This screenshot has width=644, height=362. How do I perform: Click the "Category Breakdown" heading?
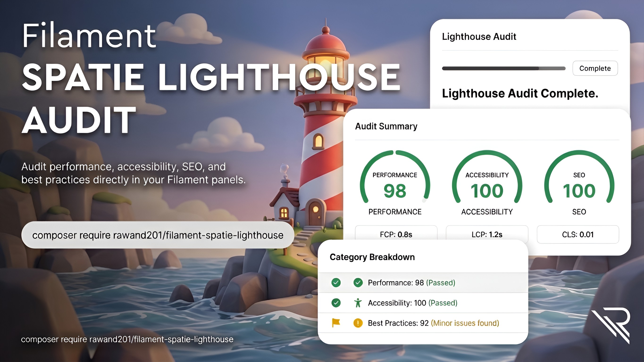tap(372, 257)
